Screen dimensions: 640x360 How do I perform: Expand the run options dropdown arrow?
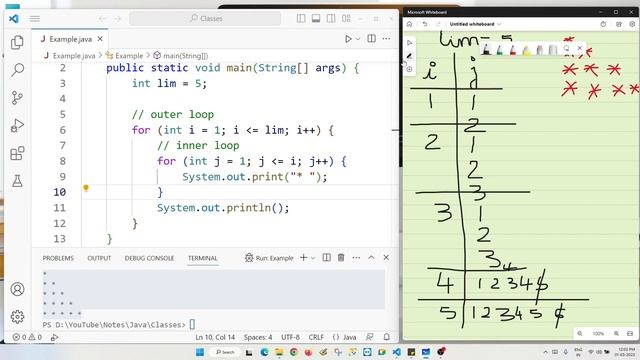(358, 39)
